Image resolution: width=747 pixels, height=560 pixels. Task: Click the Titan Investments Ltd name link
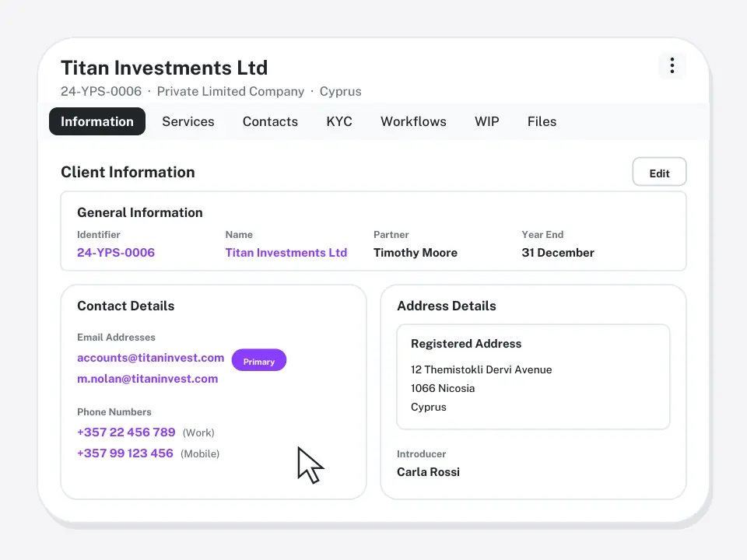tap(286, 252)
